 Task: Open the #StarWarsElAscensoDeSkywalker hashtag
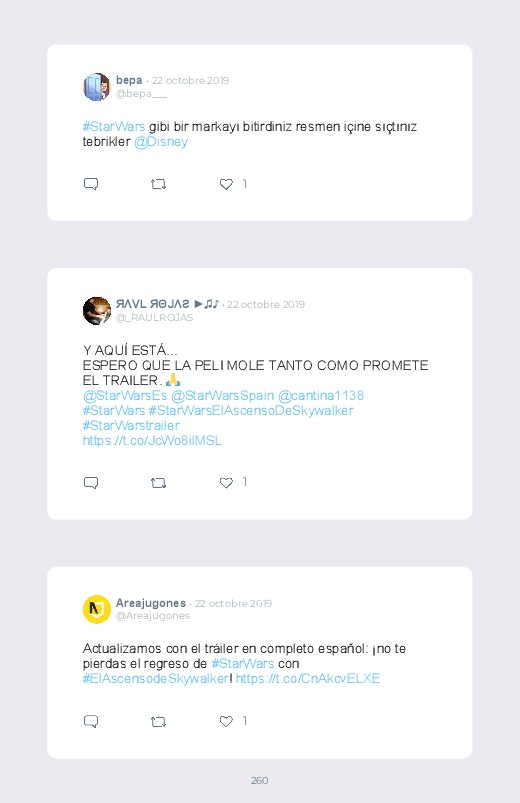[251, 411]
